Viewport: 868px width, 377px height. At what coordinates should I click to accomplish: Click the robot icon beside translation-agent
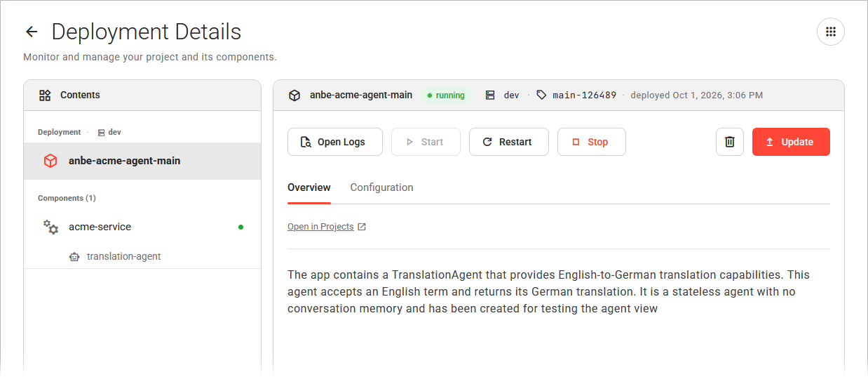74,257
